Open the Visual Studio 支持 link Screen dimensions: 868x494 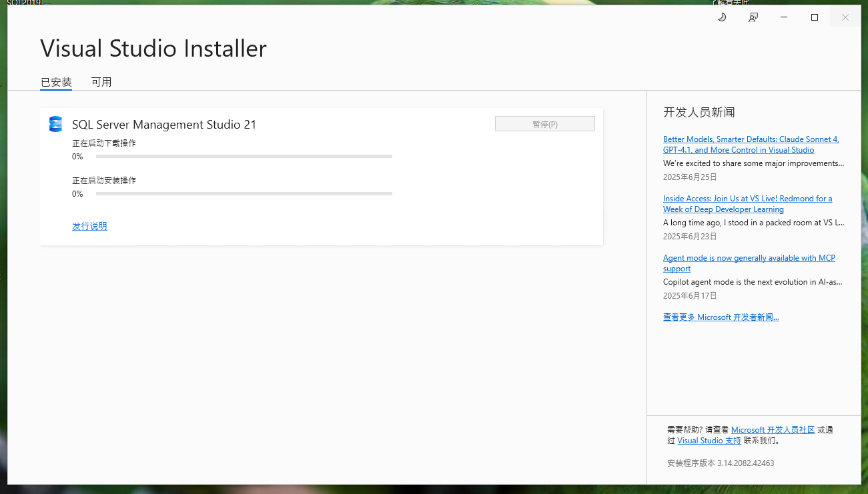pos(709,440)
